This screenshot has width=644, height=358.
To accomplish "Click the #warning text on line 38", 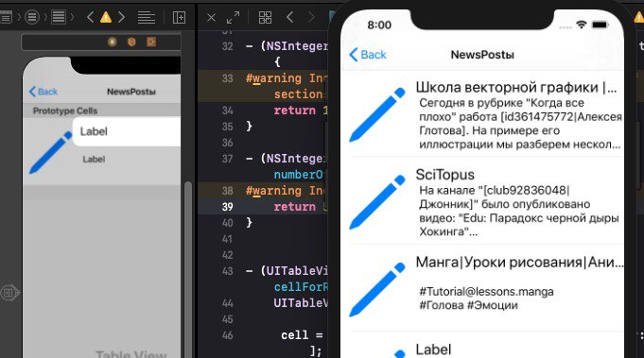I will click(x=273, y=191).
